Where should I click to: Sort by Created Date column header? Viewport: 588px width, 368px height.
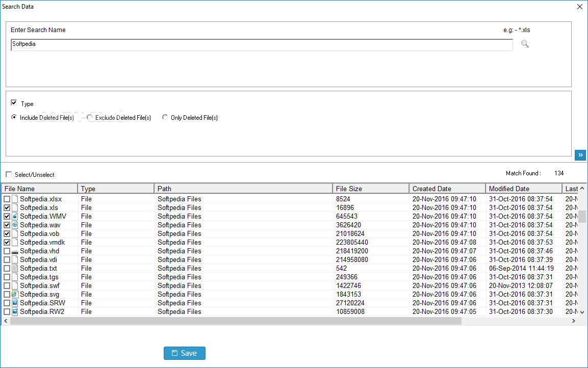tap(447, 189)
